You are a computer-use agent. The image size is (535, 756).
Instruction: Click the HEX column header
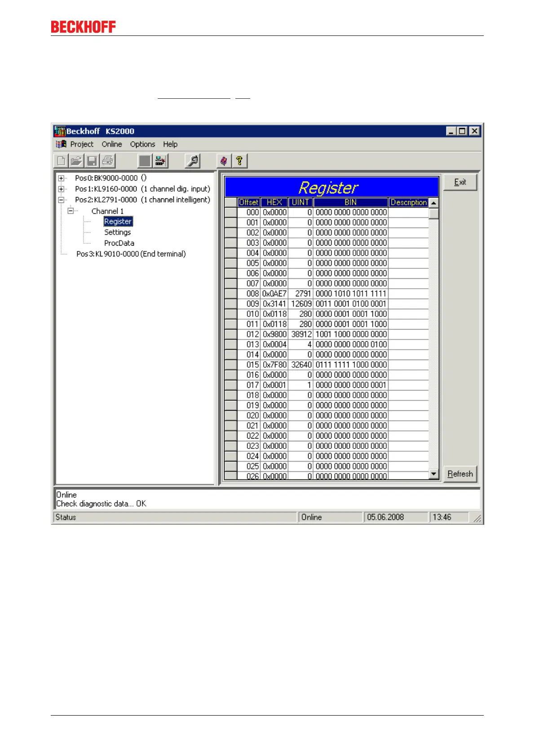[x=274, y=202]
